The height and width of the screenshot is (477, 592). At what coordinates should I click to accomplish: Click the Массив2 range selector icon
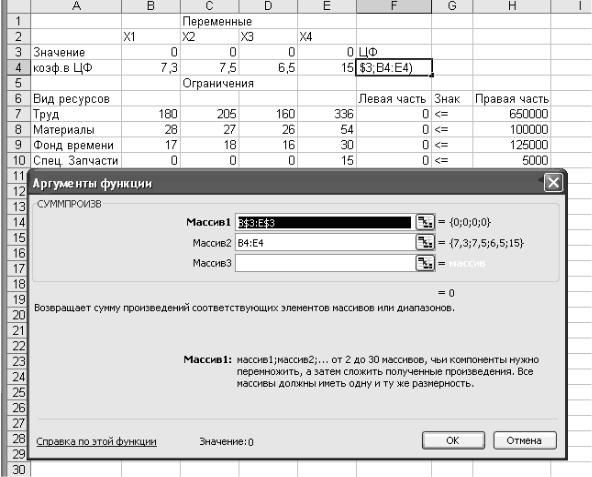[425, 242]
